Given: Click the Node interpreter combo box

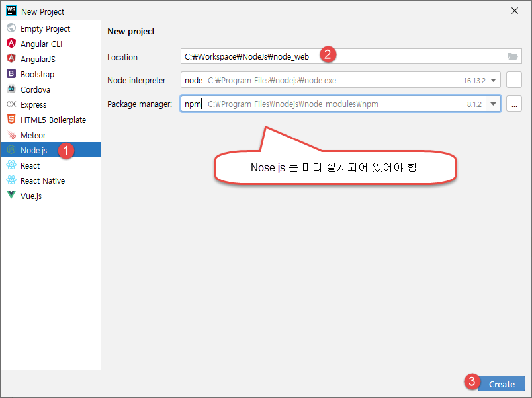Looking at the screenshot, I should [341, 81].
